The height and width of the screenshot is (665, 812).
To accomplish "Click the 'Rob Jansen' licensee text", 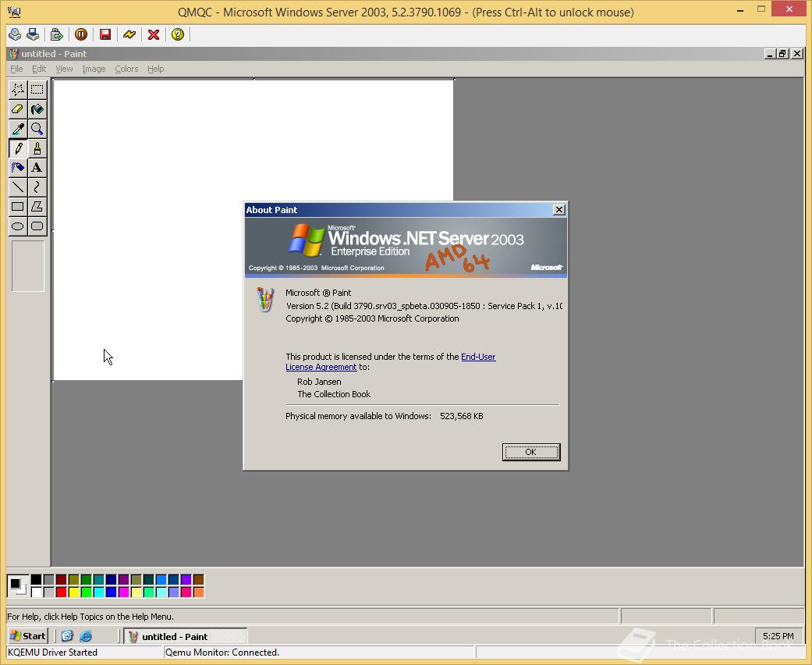I will (319, 382).
